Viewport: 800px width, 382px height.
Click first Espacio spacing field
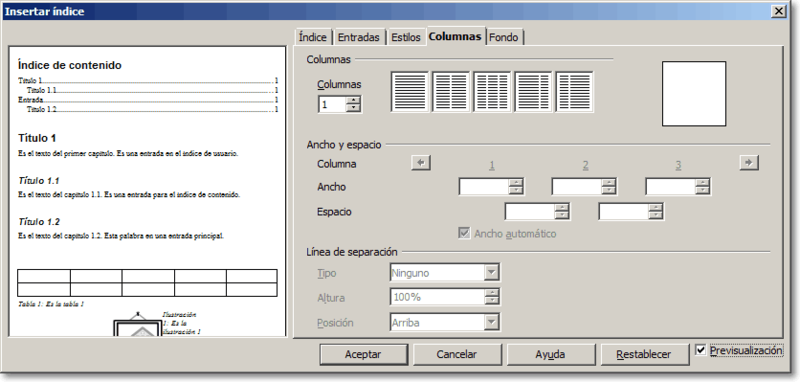point(530,211)
